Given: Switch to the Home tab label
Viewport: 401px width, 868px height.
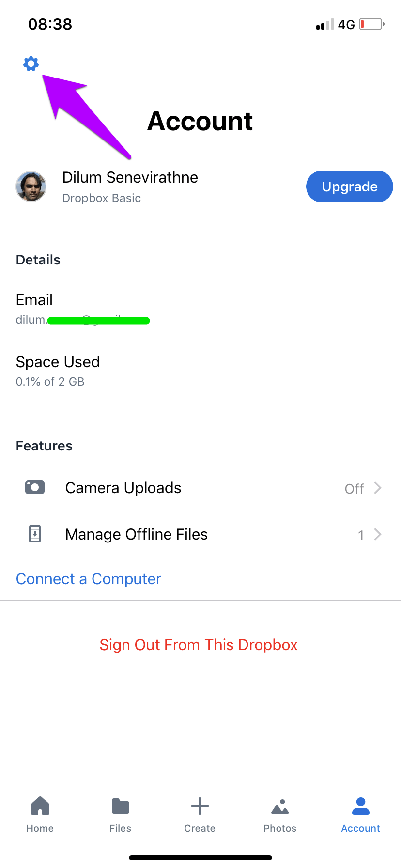Looking at the screenshot, I should pyautogui.click(x=40, y=828).
